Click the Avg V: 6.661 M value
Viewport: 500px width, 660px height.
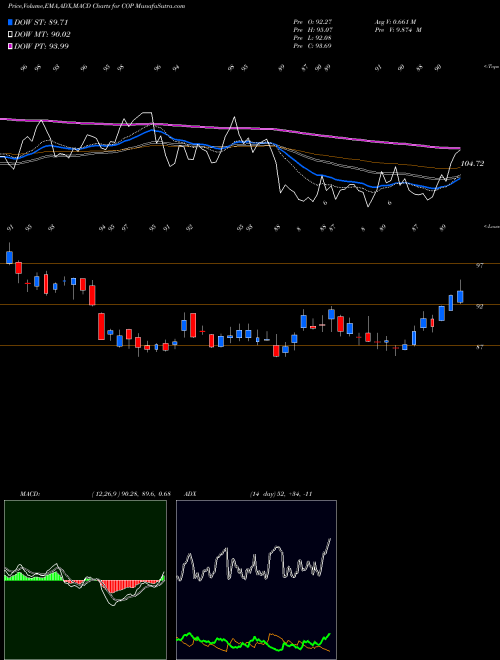tap(395, 22)
